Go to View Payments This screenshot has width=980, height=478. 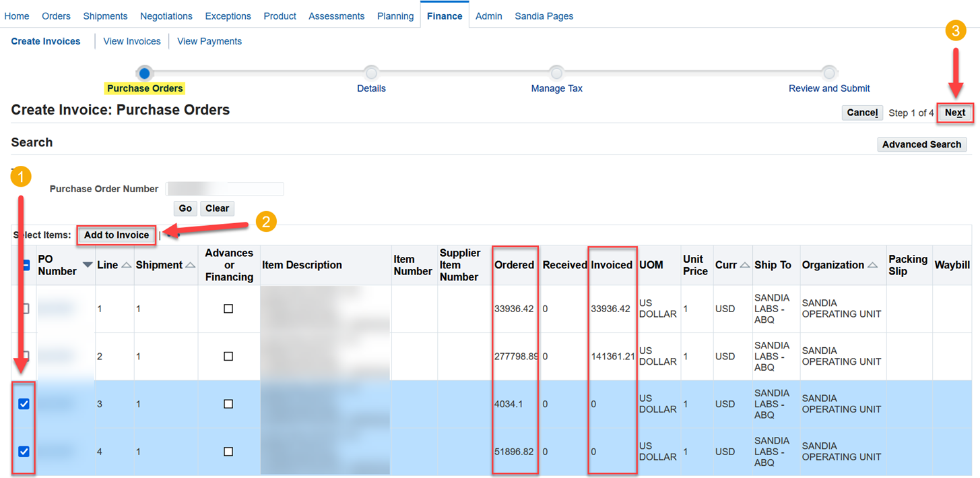point(209,41)
